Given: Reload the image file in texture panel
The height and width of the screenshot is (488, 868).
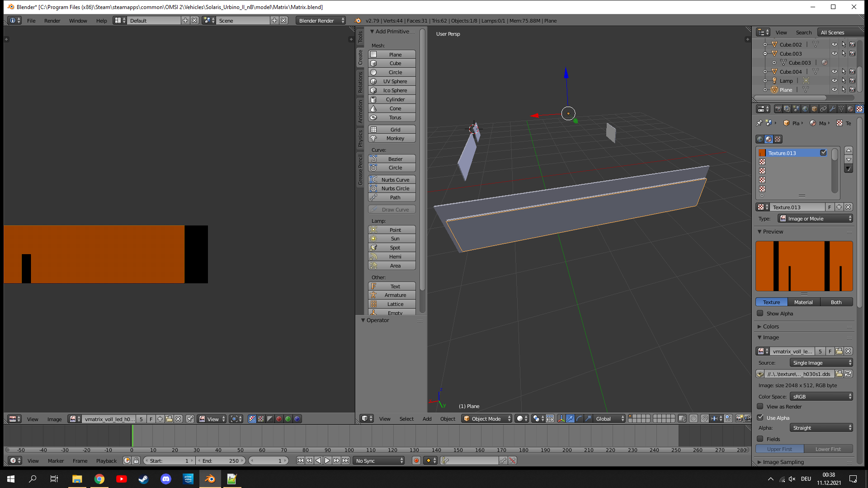Looking at the screenshot, I should pyautogui.click(x=848, y=374).
